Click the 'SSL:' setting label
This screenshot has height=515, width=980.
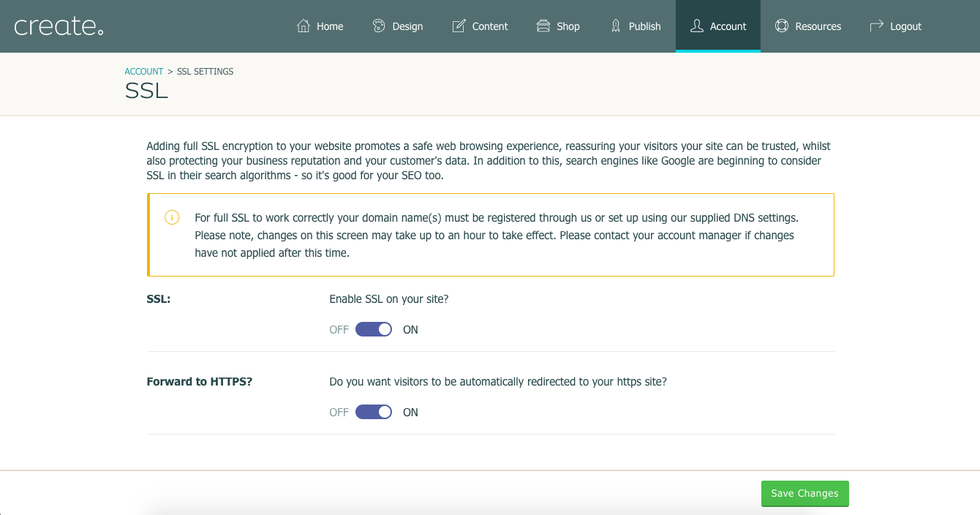tap(159, 299)
